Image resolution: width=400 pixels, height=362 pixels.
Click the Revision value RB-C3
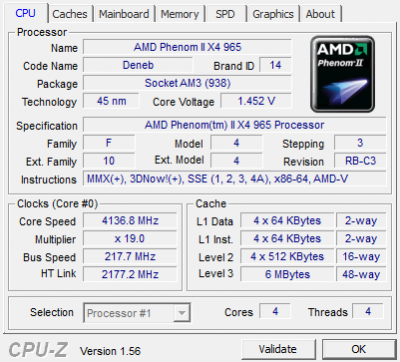[x=360, y=161]
